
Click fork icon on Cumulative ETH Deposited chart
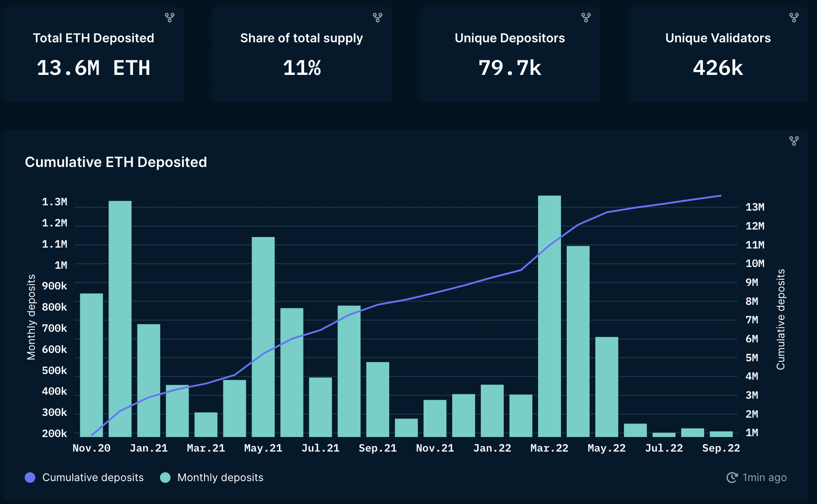794,141
